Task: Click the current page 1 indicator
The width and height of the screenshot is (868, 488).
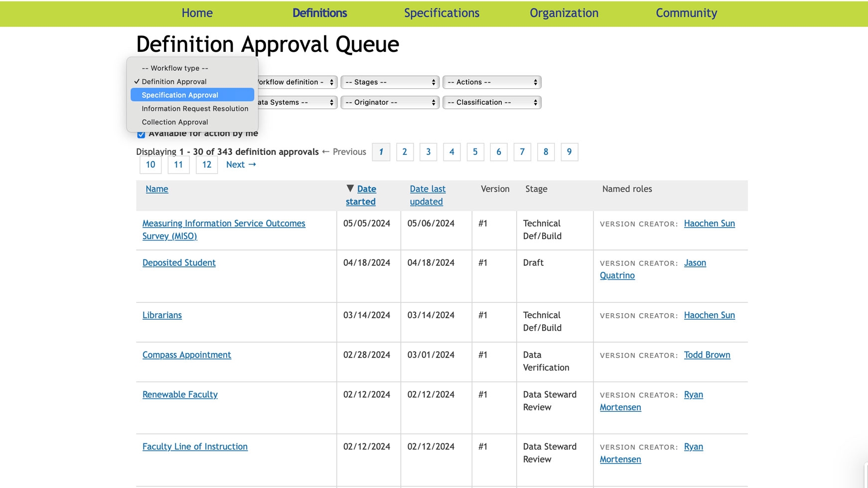Action: tap(381, 152)
